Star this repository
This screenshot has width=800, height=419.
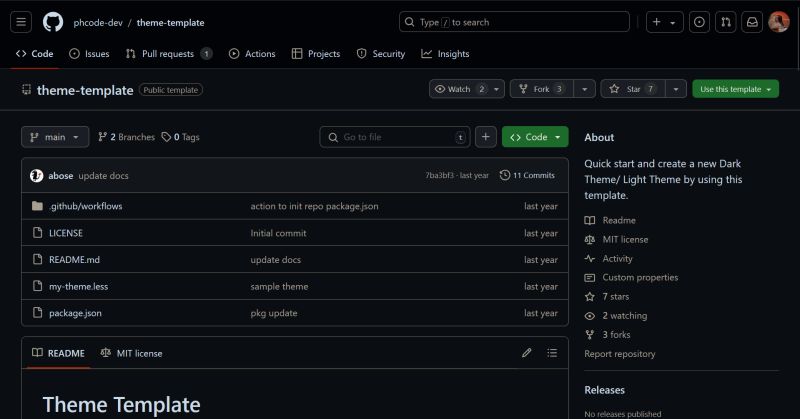tap(633, 89)
